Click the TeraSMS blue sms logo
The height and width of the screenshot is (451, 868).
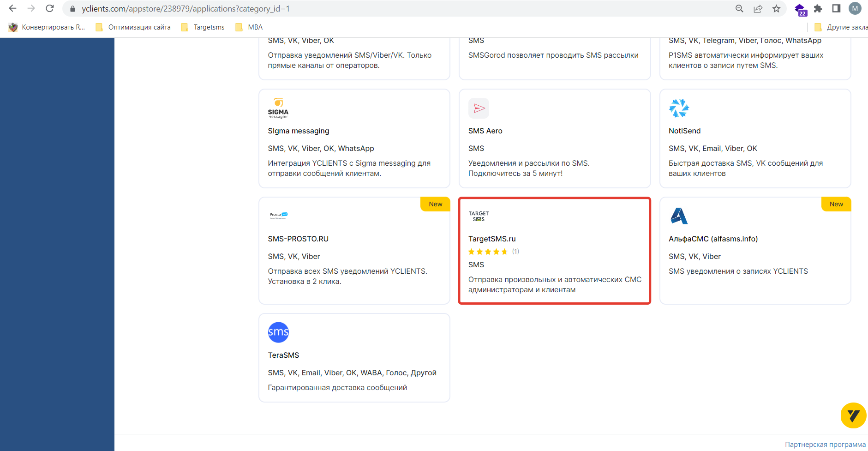(278, 332)
